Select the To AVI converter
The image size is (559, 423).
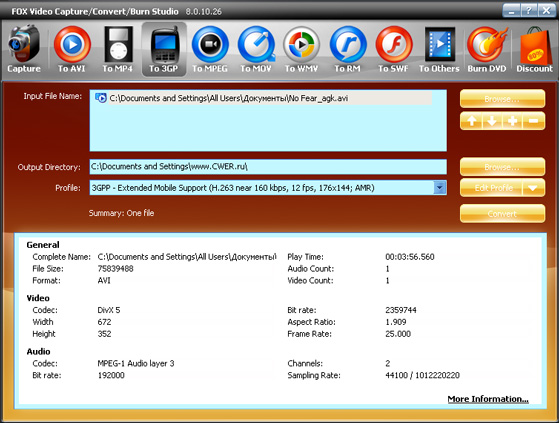(x=72, y=49)
